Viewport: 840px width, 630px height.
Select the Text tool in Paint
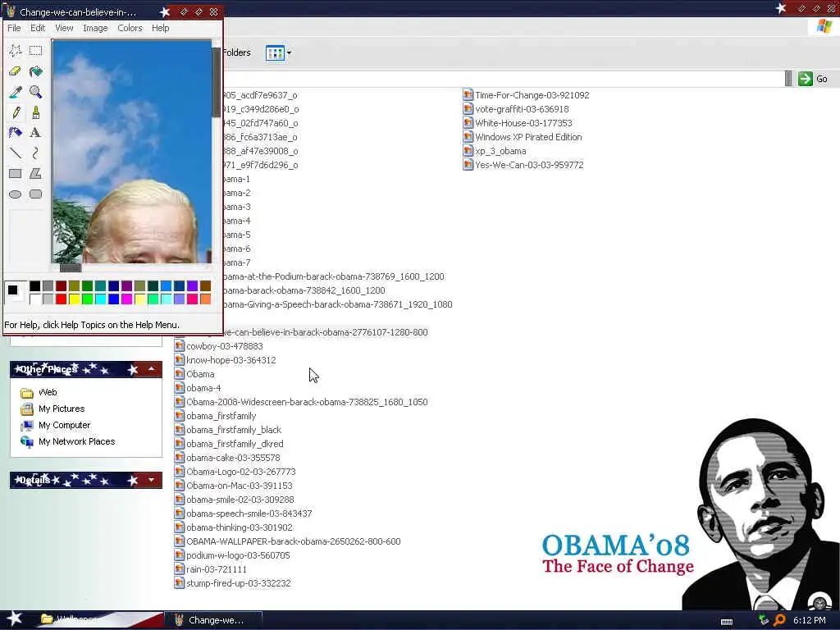pos(36,133)
